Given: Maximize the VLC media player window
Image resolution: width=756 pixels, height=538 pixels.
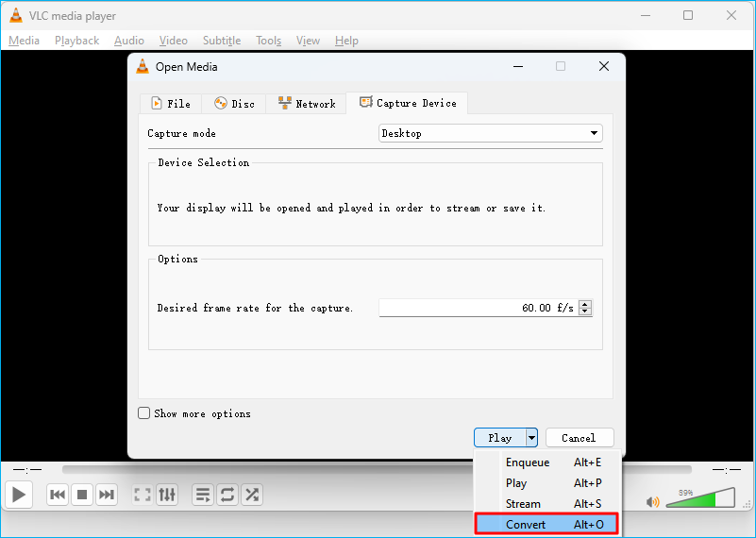Looking at the screenshot, I should 688,15.
